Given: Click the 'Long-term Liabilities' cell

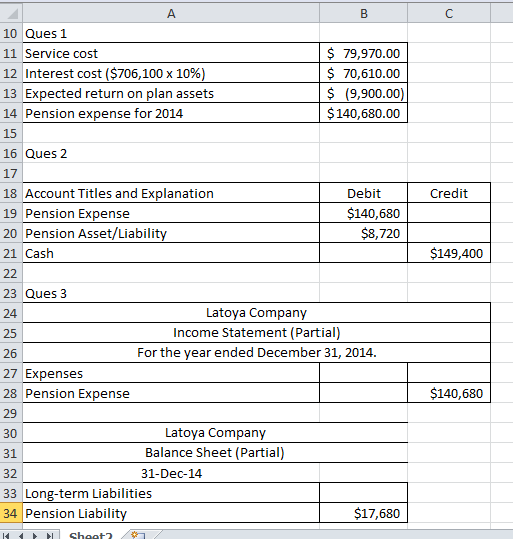Looking at the screenshot, I should tap(171, 493).
